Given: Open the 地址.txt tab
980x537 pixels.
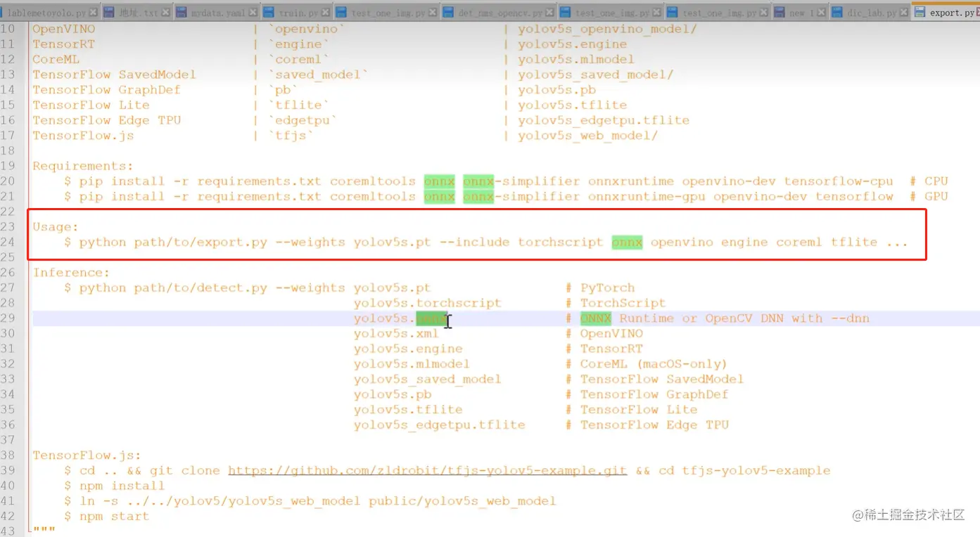Looking at the screenshot, I should coord(139,12).
